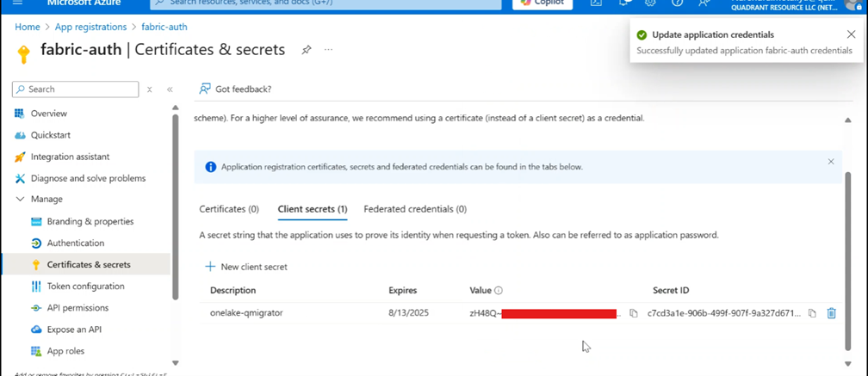Pin the Certificates & secrets page
Image resolution: width=868 pixels, height=376 pixels.
(307, 50)
